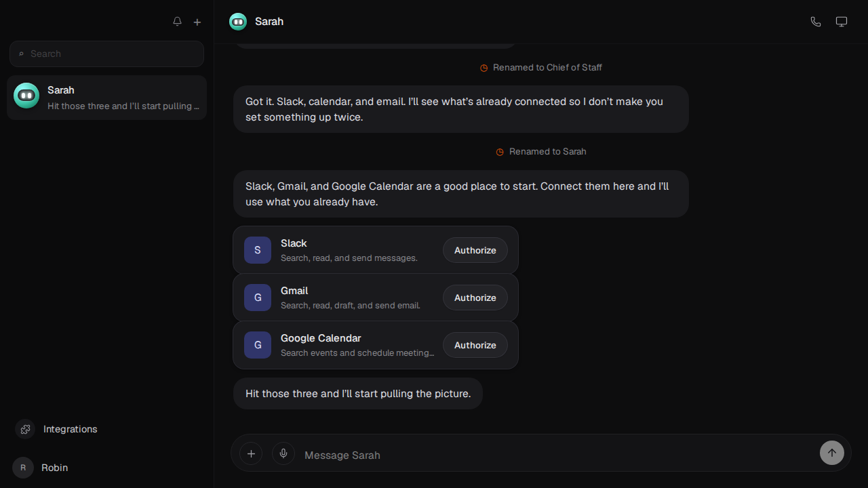Image resolution: width=868 pixels, height=488 pixels.
Task: Click the Slack app icon tile
Action: pyautogui.click(x=258, y=250)
